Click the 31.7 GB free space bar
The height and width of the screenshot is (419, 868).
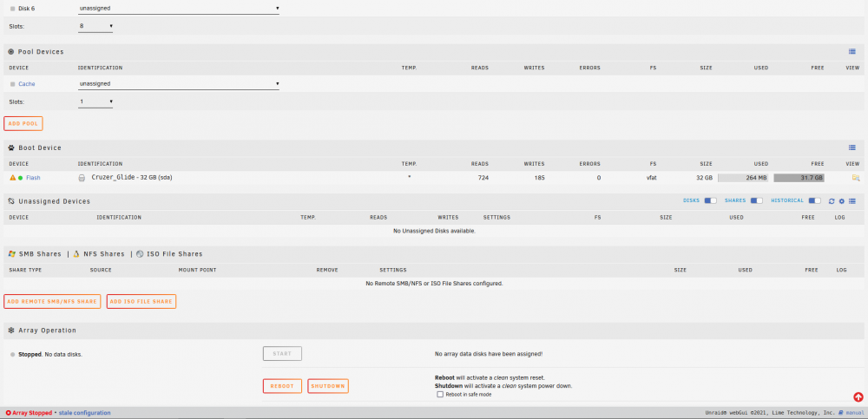pos(799,178)
